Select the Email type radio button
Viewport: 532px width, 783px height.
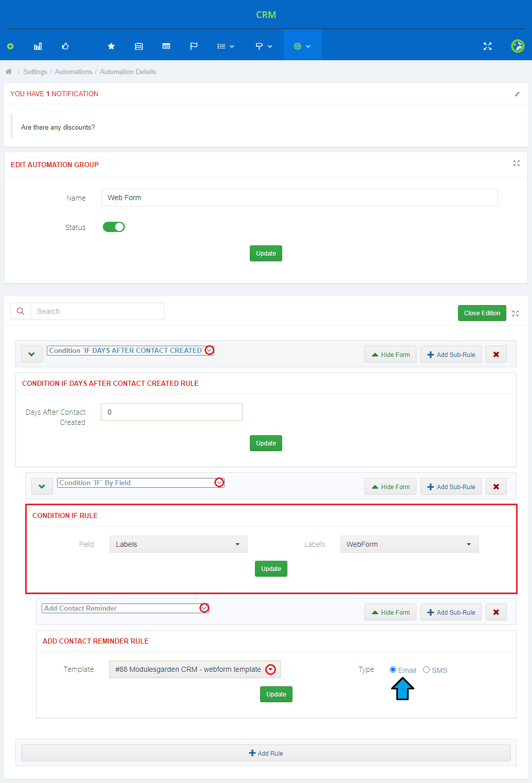tap(393, 670)
